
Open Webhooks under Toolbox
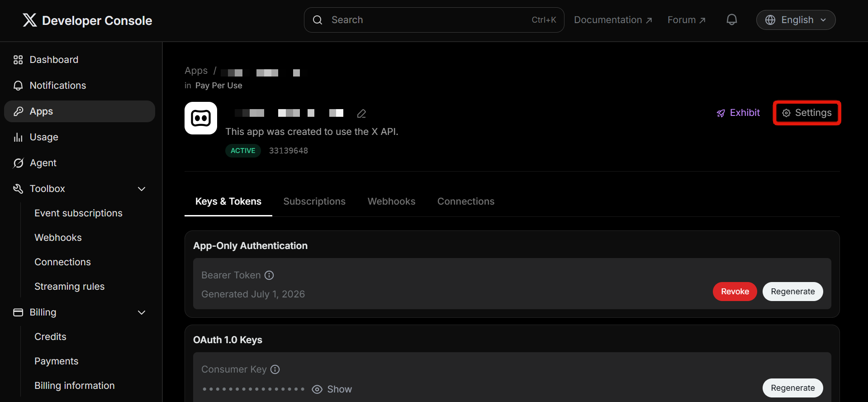58,238
